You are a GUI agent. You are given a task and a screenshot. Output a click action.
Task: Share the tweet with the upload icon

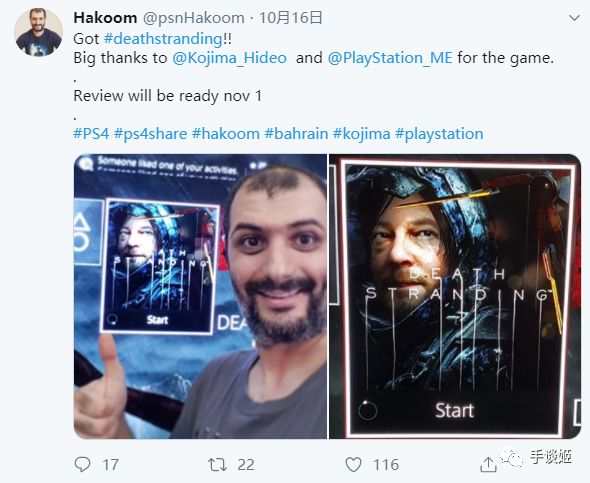pos(488,465)
